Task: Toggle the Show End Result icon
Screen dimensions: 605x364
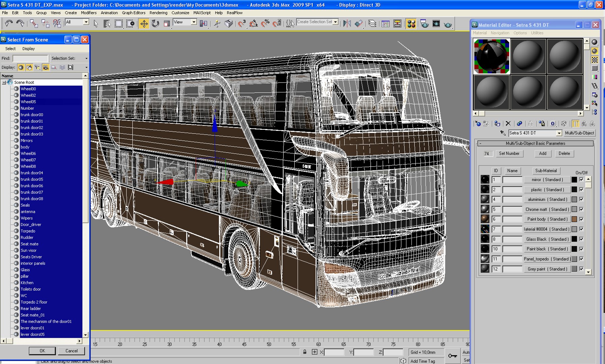Action: 576,124
